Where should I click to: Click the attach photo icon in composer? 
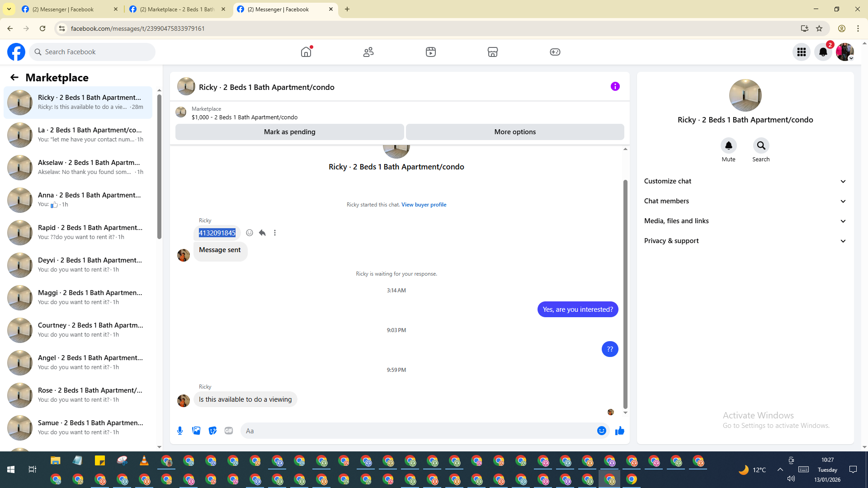point(196,431)
